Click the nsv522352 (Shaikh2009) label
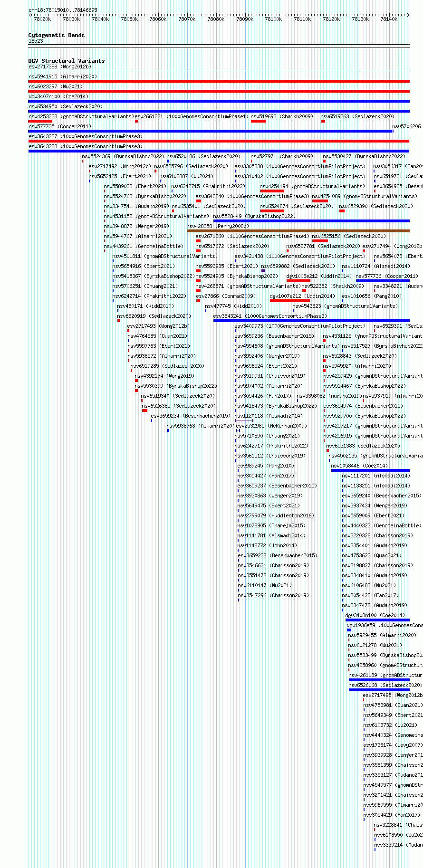The width and height of the screenshot is (423, 868). tap(333, 286)
